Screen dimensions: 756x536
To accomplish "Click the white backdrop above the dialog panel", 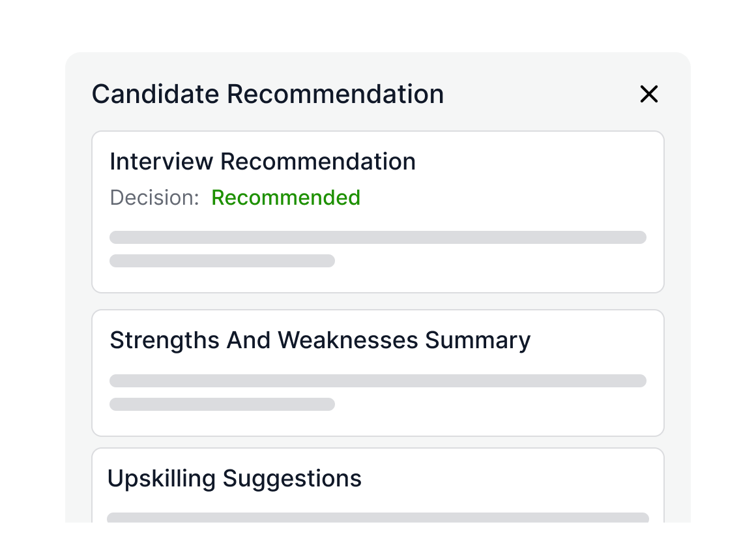I will (x=377, y=26).
